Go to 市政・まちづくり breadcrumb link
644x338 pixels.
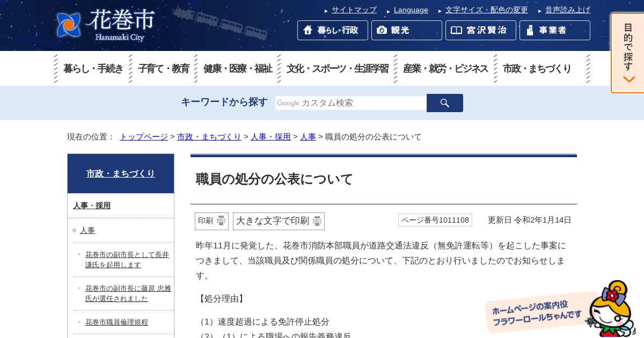(209, 137)
